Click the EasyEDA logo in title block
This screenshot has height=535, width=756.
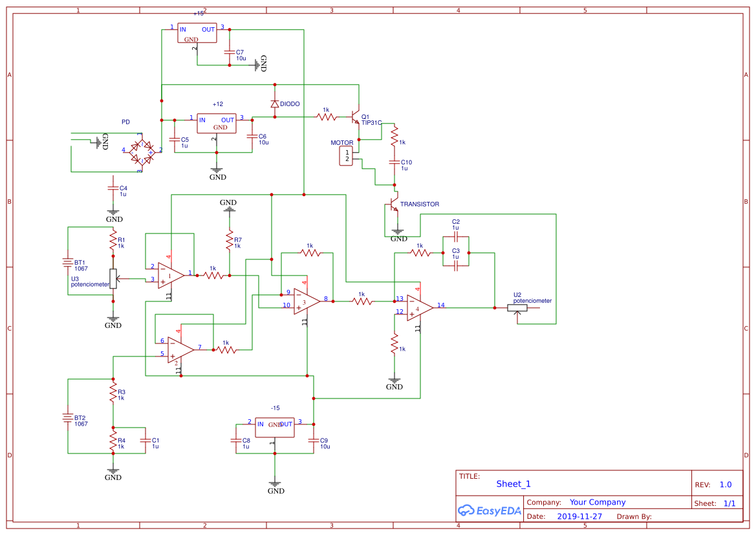489,510
